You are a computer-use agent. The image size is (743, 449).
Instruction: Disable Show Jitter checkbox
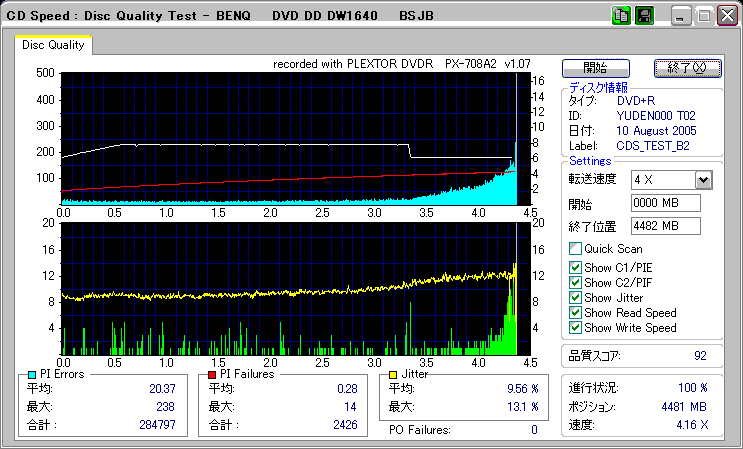click(575, 297)
